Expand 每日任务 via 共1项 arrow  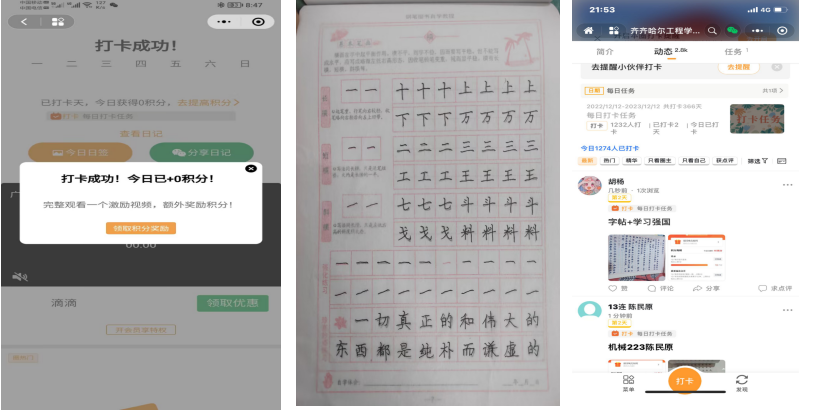[771, 91]
